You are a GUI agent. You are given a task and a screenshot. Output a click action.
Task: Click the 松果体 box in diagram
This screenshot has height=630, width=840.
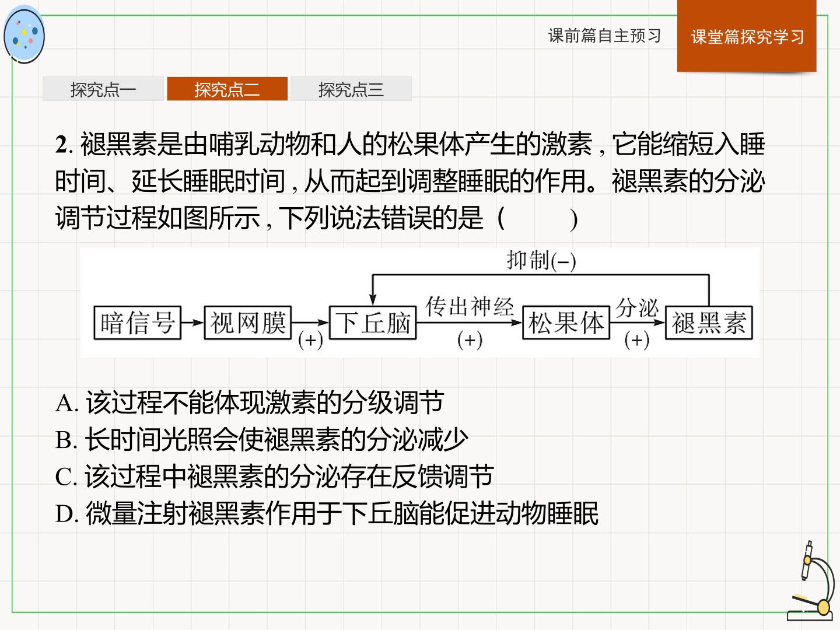point(566,323)
